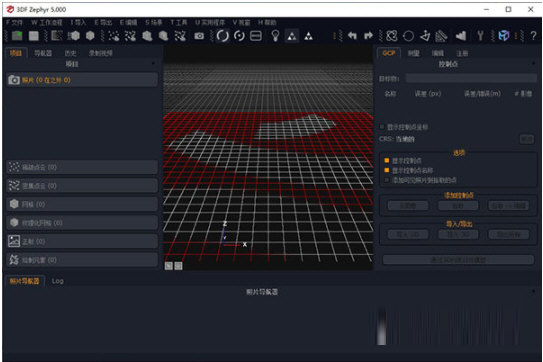The image size is (543, 362).
Task: Select the large circular rotation navigation icon
Action: coord(222,36)
